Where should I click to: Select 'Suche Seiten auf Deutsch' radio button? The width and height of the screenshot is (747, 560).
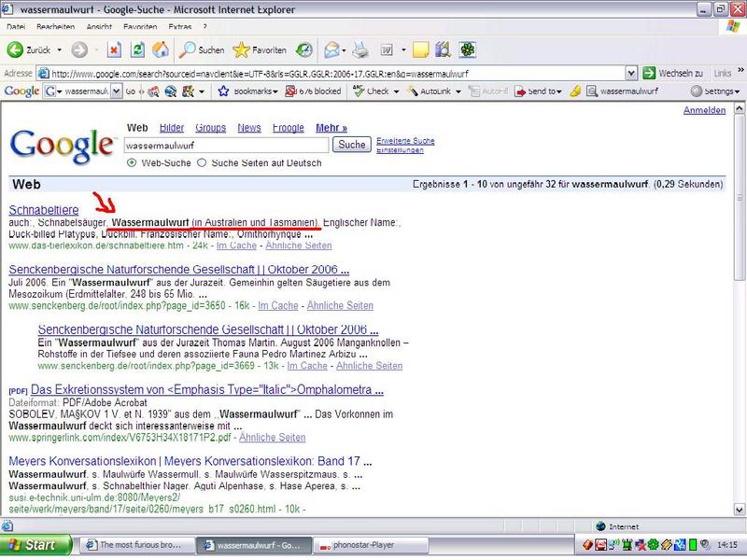[202, 162]
